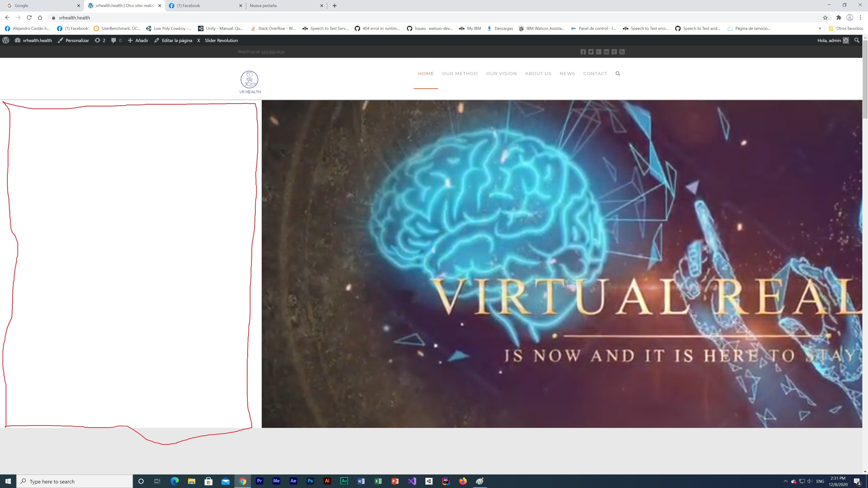
Task: Open Adobe Photoshop from the taskbar
Action: (310, 481)
